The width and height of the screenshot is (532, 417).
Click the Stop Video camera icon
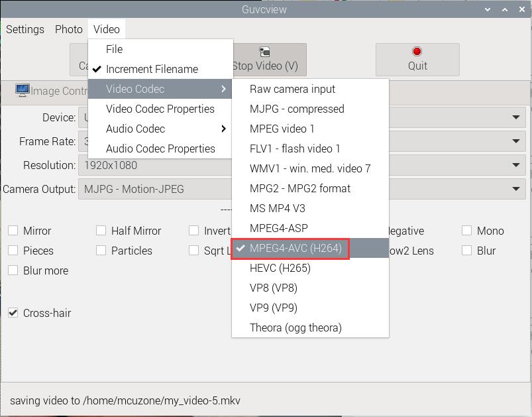pos(264,52)
